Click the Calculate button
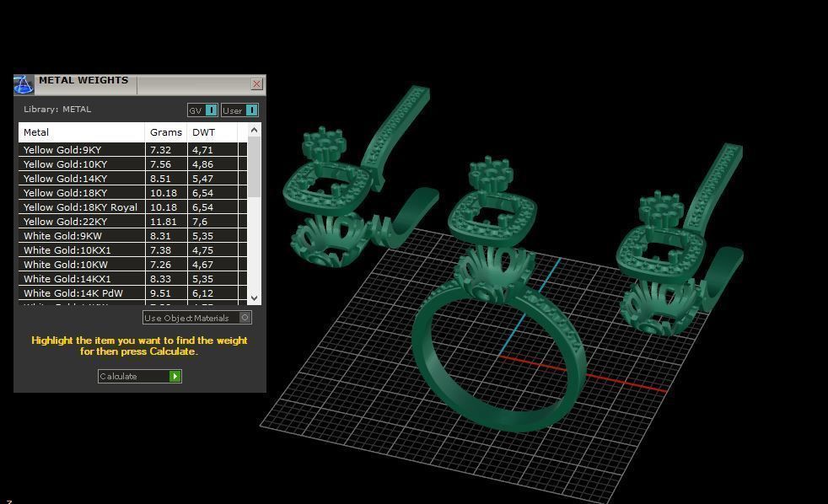Screen dimensions: 828x504 (139, 376)
